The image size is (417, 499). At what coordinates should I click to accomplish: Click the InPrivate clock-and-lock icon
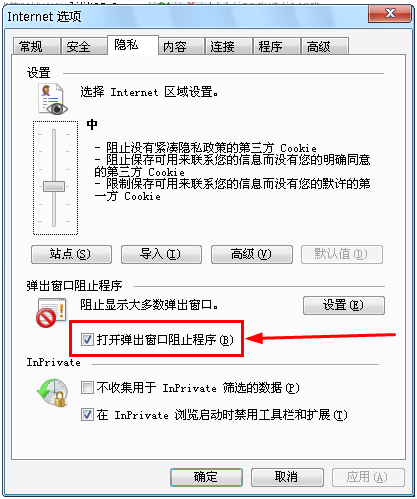[x=53, y=393]
